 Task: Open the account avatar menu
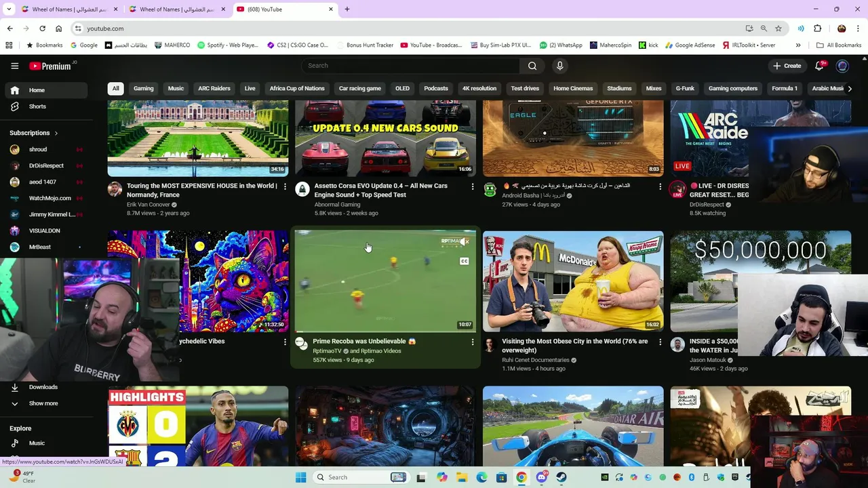(x=842, y=66)
